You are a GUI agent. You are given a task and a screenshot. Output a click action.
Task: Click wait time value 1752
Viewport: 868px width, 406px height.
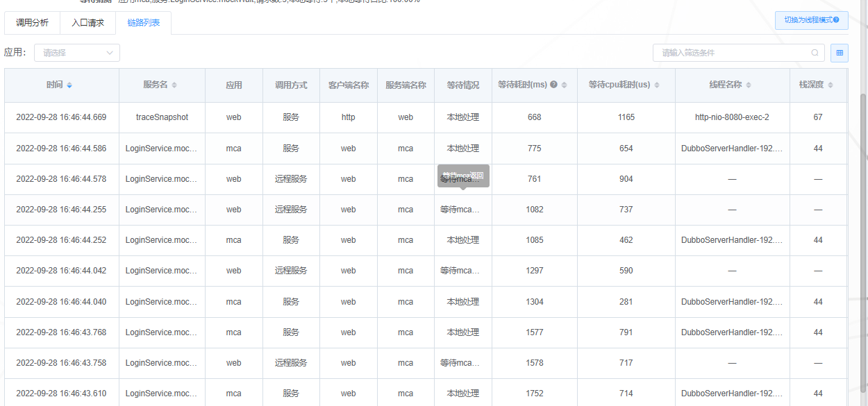click(535, 394)
